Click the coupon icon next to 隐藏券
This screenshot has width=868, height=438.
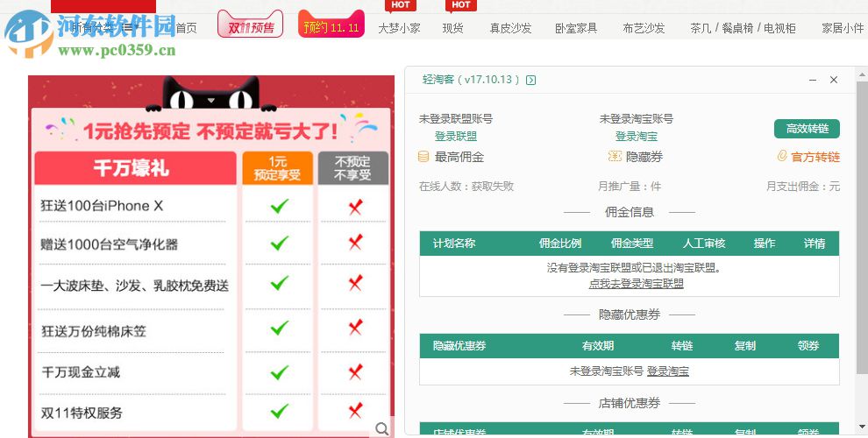click(615, 157)
